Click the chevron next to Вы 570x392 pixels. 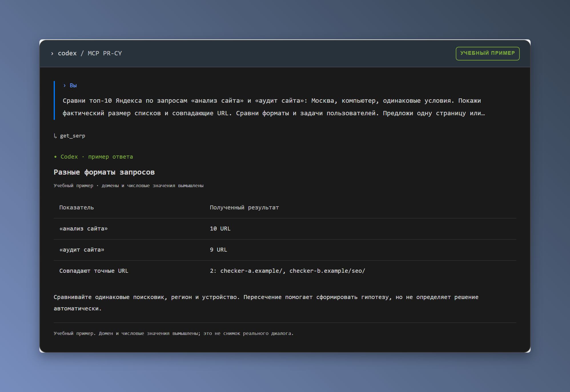(65, 85)
